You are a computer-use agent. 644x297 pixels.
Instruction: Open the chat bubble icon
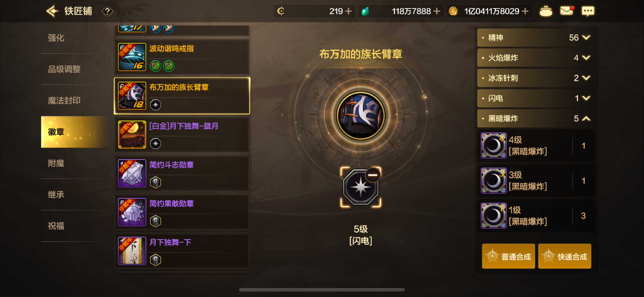pos(588,11)
